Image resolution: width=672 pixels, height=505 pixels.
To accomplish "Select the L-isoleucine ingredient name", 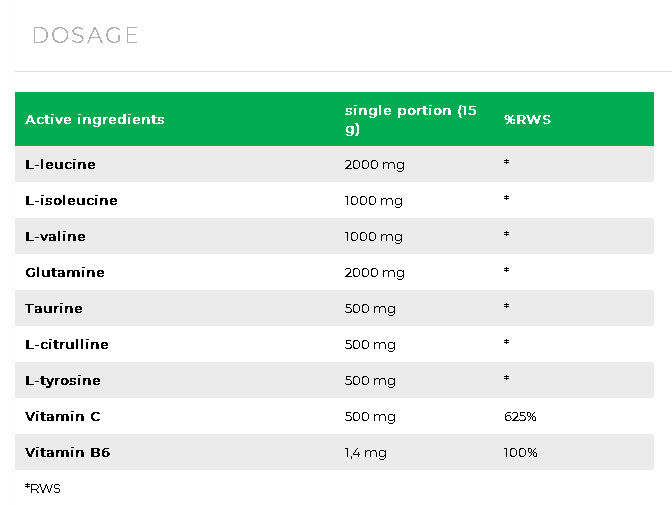I will click(x=71, y=200).
